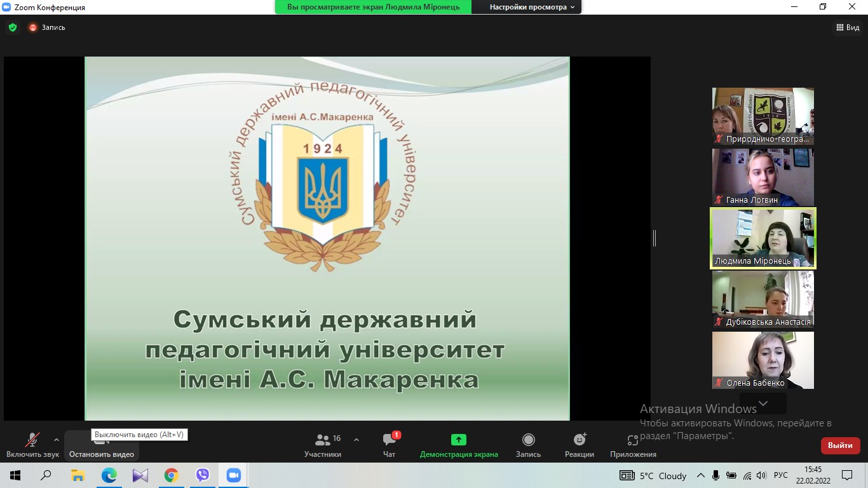Viewport: 868px width, 488px height.
Task: Open the Чат panel icon
Action: click(x=390, y=440)
